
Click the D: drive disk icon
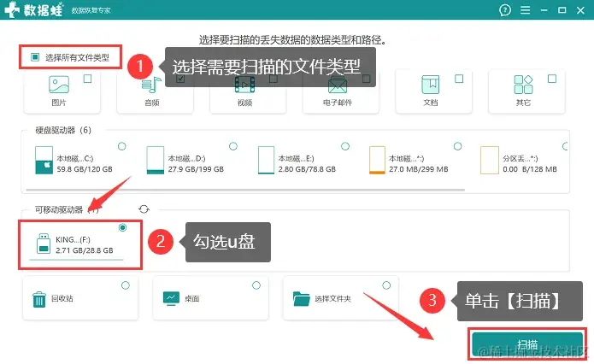pyautogui.click(x=156, y=161)
